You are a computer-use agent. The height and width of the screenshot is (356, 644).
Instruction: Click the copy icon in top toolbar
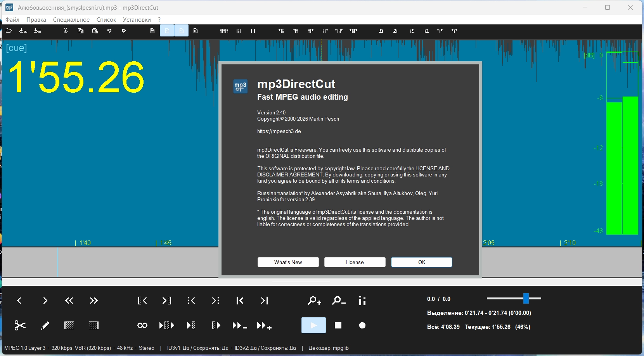click(x=81, y=31)
